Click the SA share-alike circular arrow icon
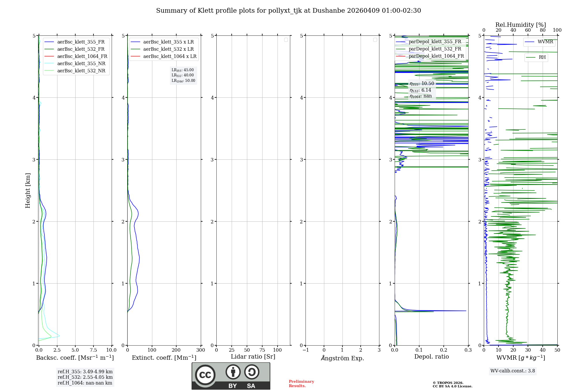577x392 pixels. pos(252,372)
